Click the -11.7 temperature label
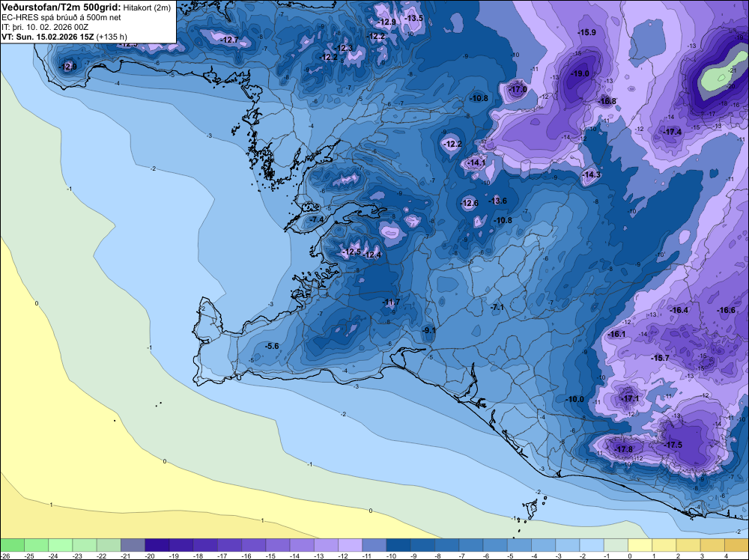 (391, 302)
